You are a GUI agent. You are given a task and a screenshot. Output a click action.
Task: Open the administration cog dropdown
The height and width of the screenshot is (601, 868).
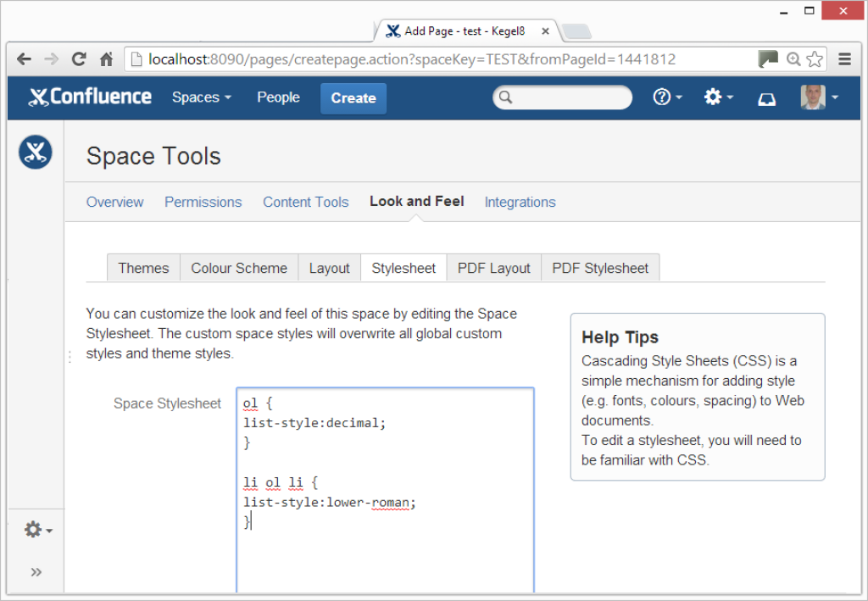click(718, 97)
